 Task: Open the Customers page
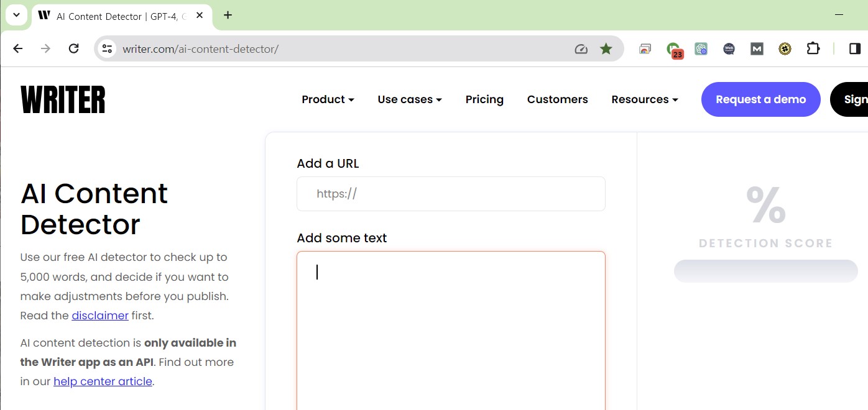pyautogui.click(x=557, y=99)
